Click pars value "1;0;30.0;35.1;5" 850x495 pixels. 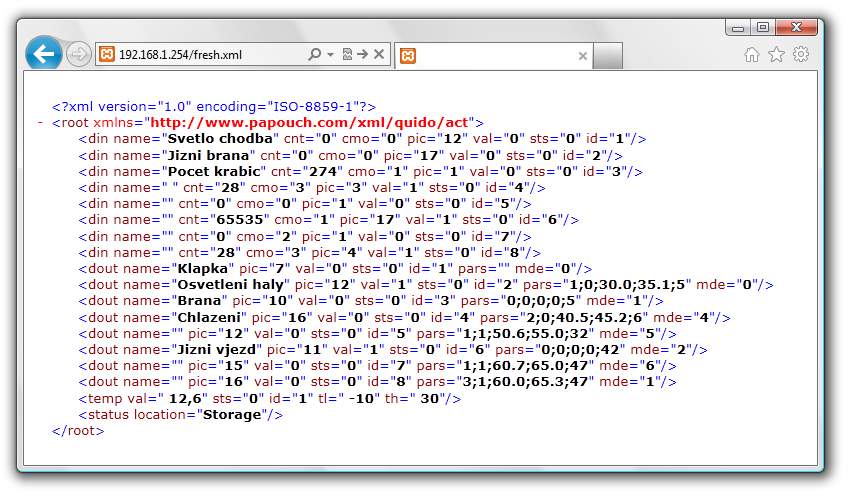[627, 285]
